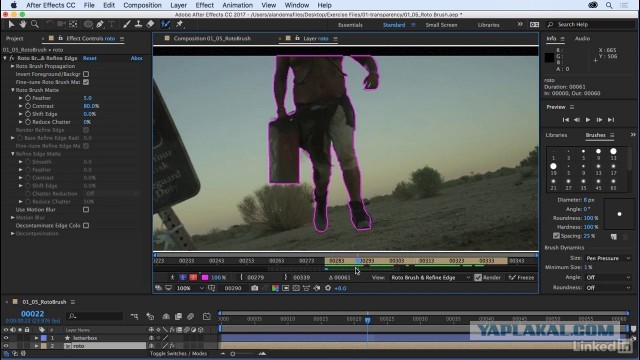Click the Freeze button
Screen dimensions: 640x360
coord(522,278)
